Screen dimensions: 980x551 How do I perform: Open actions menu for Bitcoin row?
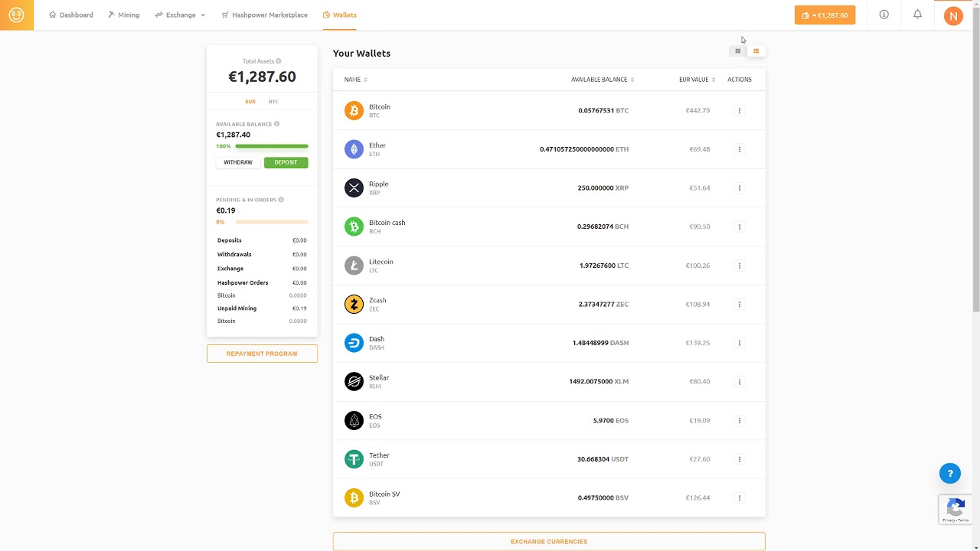point(740,111)
